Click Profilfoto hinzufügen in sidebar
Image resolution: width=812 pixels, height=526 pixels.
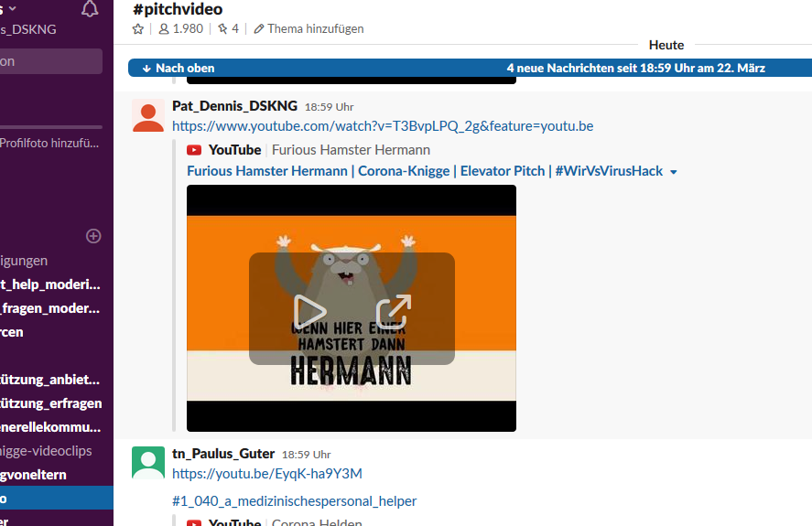tap(49, 144)
